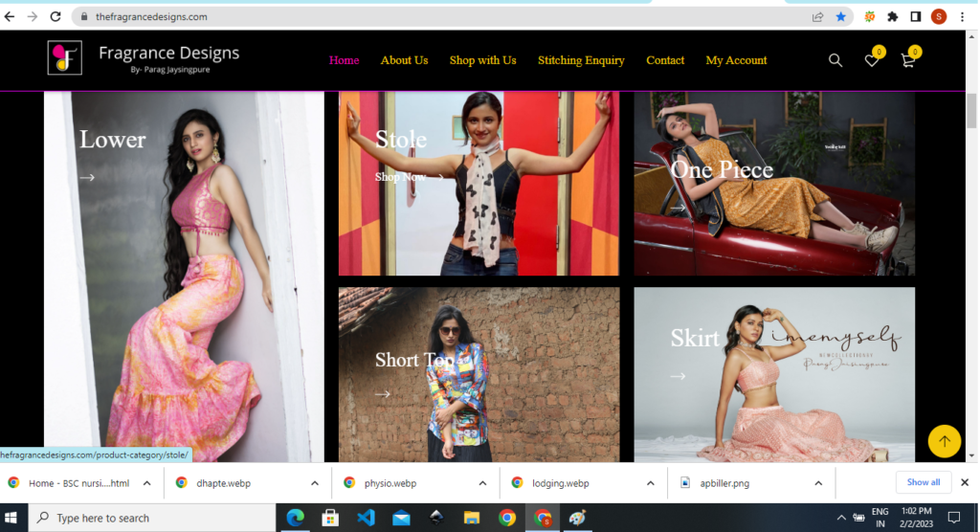Toggle the browser side panel icon
Viewport: 980px width, 532px height.
coord(916,17)
